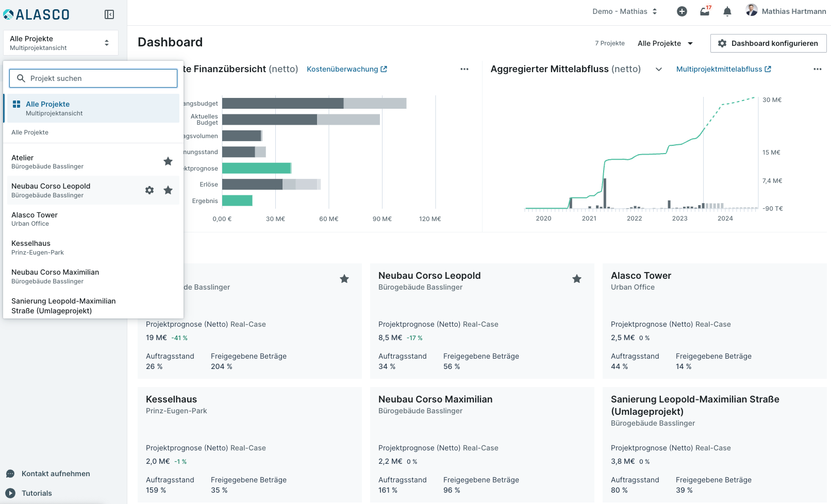Toggle favorite star for Atelier in list

pyautogui.click(x=168, y=161)
